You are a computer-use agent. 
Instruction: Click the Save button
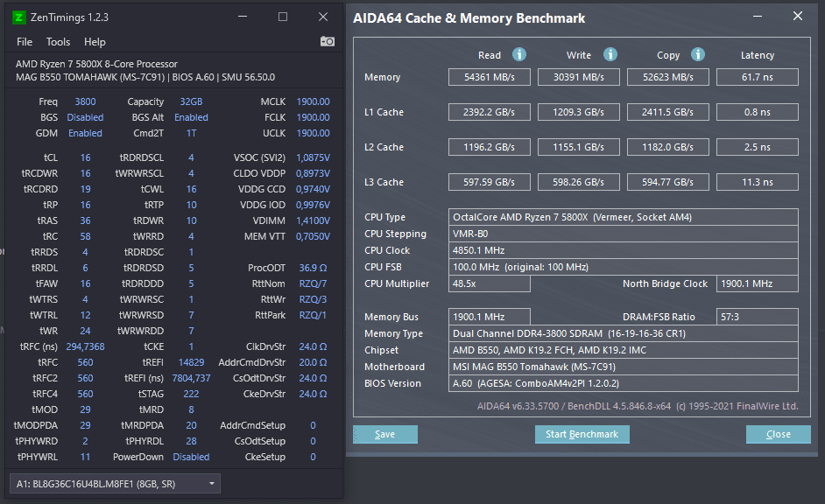pos(385,434)
